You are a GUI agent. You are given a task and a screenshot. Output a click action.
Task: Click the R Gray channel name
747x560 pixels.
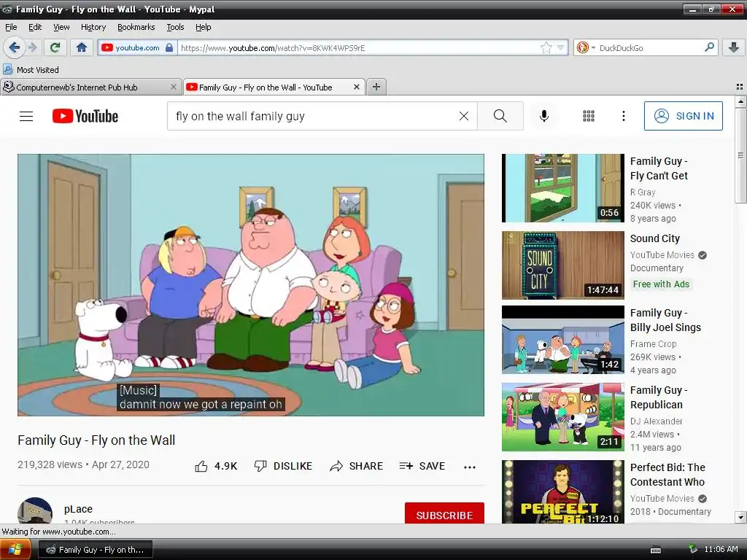coord(643,192)
